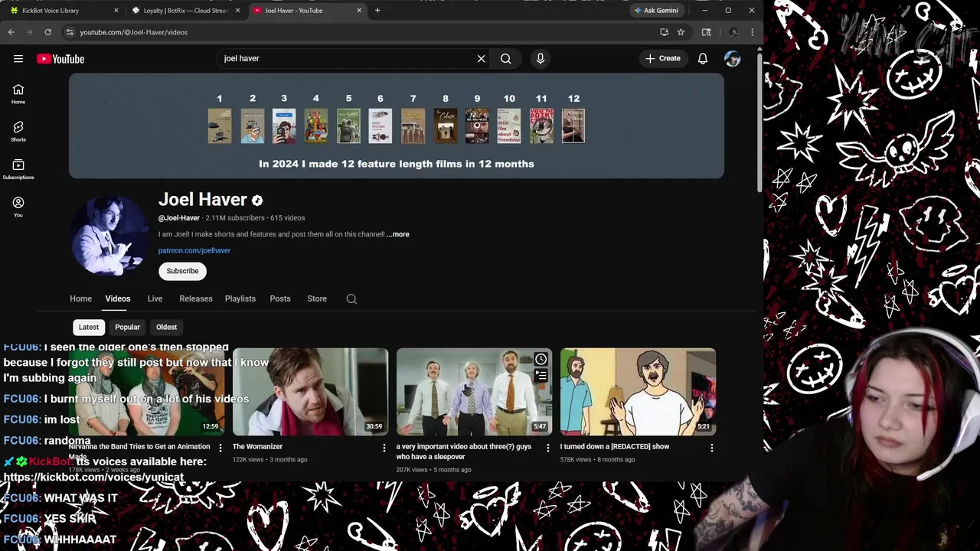Open The Womanizer video thumbnail
The width and height of the screenshot is (980, 551).
pyautogui.click(x=310, y=392)
